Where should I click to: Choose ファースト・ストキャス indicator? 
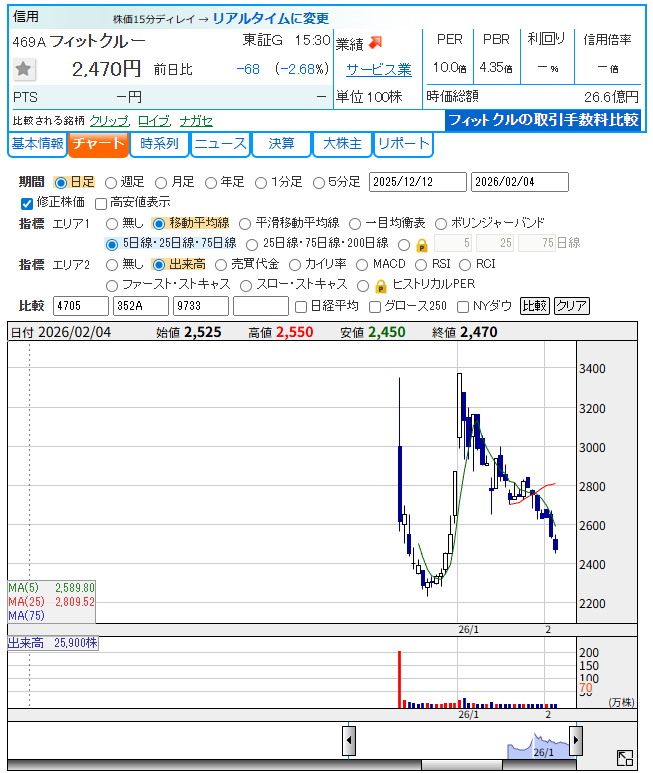[x=112, y=285]
